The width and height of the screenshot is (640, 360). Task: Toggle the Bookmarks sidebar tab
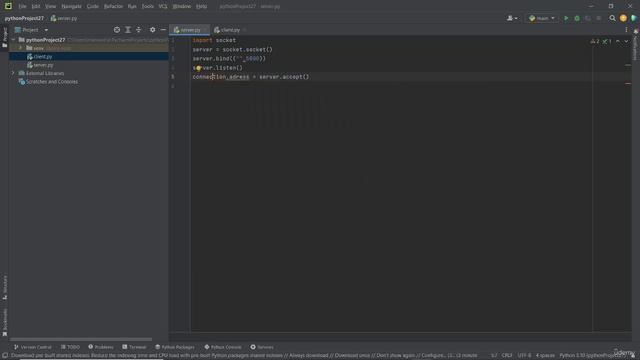[5, 322]
